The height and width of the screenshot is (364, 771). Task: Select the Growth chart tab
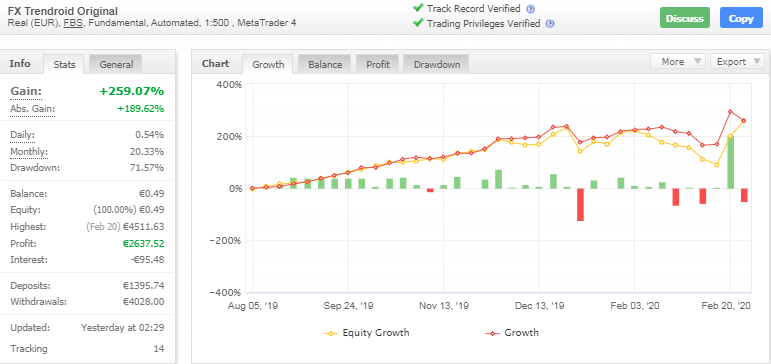click(x=268, y=64)
